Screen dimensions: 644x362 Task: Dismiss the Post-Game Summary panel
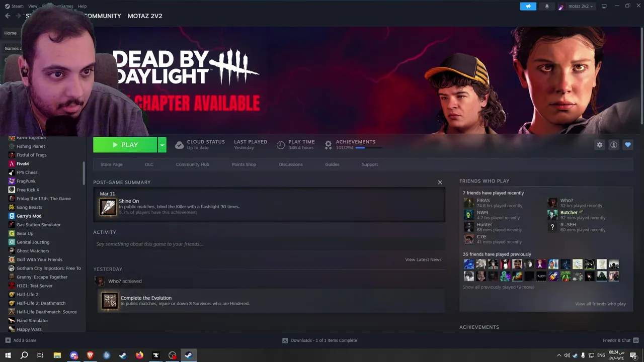point(440,182)
